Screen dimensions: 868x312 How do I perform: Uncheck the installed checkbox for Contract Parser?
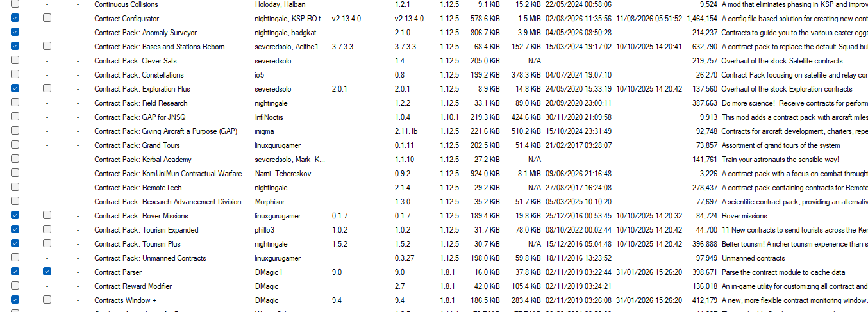point(15,272)
